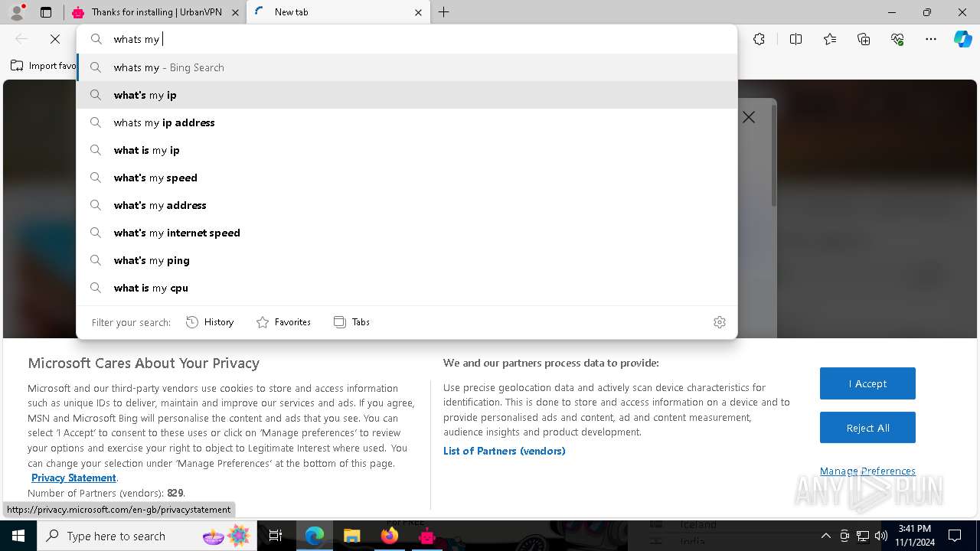The height and width of the screenshot is (551, 980).
Task: Open File Explorer on taskbar
Action: pos(351,536)
